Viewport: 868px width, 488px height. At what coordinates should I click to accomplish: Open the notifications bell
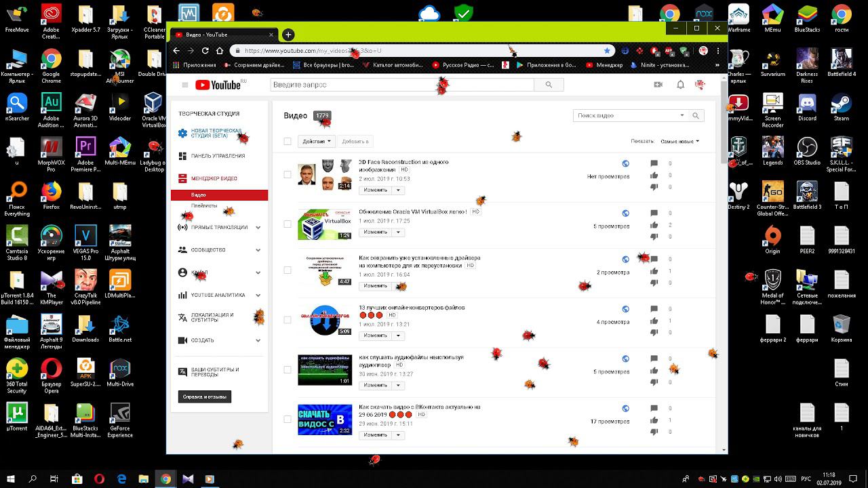tap(680, 85)
